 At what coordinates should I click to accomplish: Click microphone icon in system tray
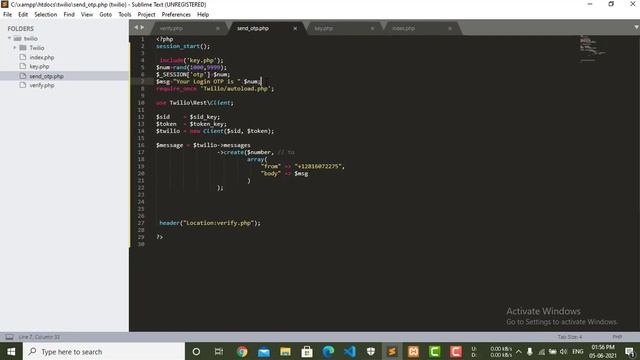click(529, 351)
